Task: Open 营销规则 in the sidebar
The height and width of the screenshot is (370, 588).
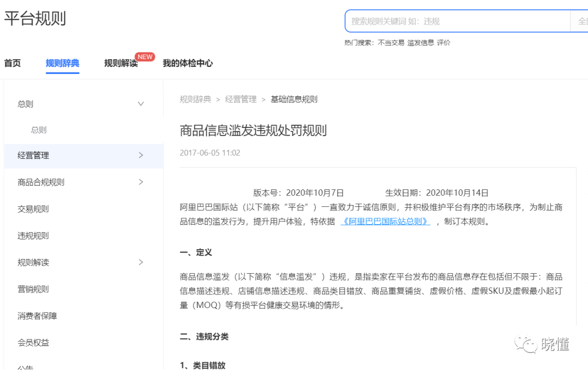Action: (x=33, y=289)
